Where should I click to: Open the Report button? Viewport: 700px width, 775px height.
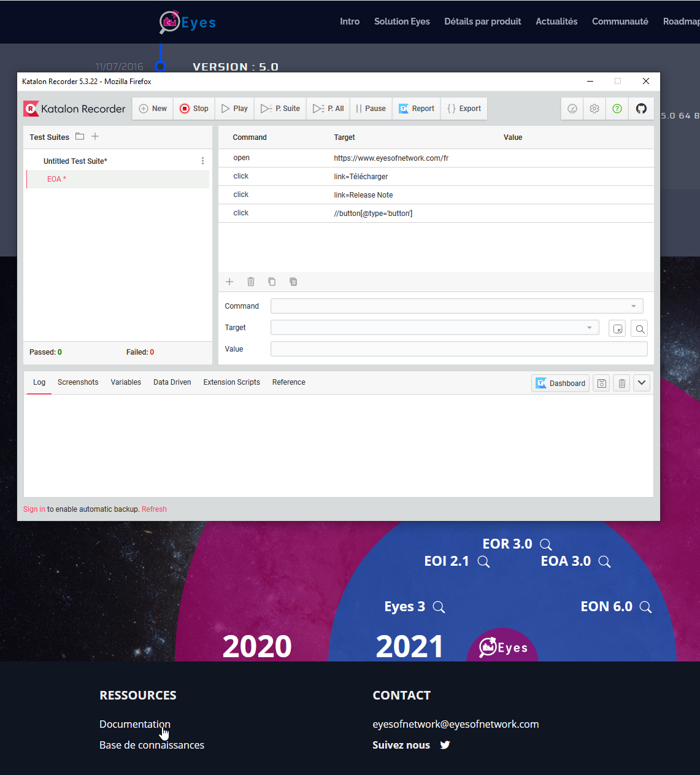click(417, 109)
